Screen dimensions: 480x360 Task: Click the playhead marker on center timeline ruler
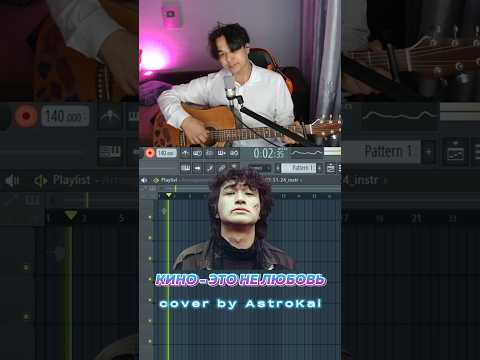(x=169, y=195)
